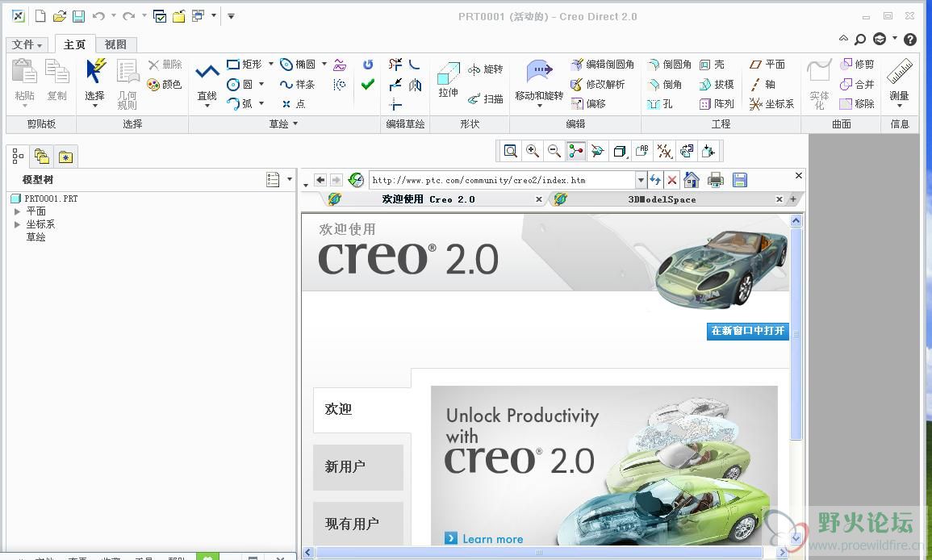Open the 现有用户 section
The height and width of the screenshot is (560, 932).
358,524
